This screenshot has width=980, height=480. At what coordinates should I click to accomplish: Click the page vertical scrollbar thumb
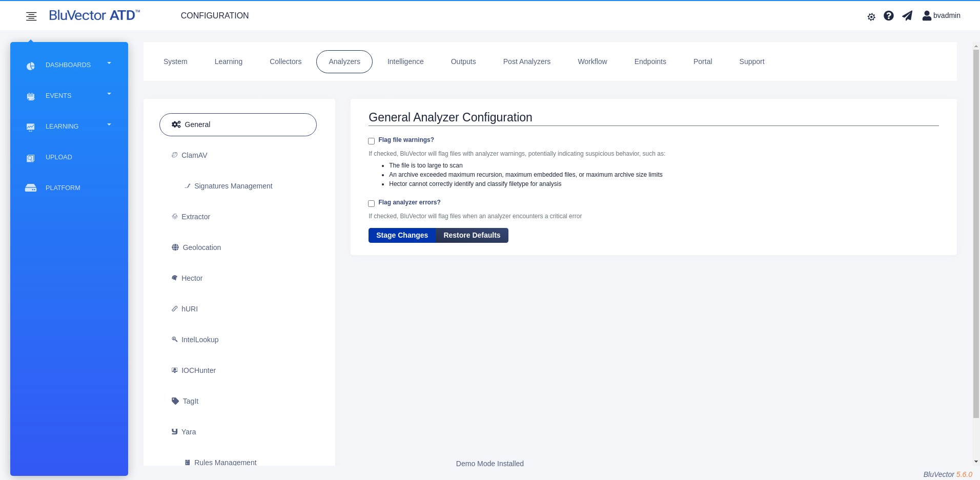[x=976, y=234]
